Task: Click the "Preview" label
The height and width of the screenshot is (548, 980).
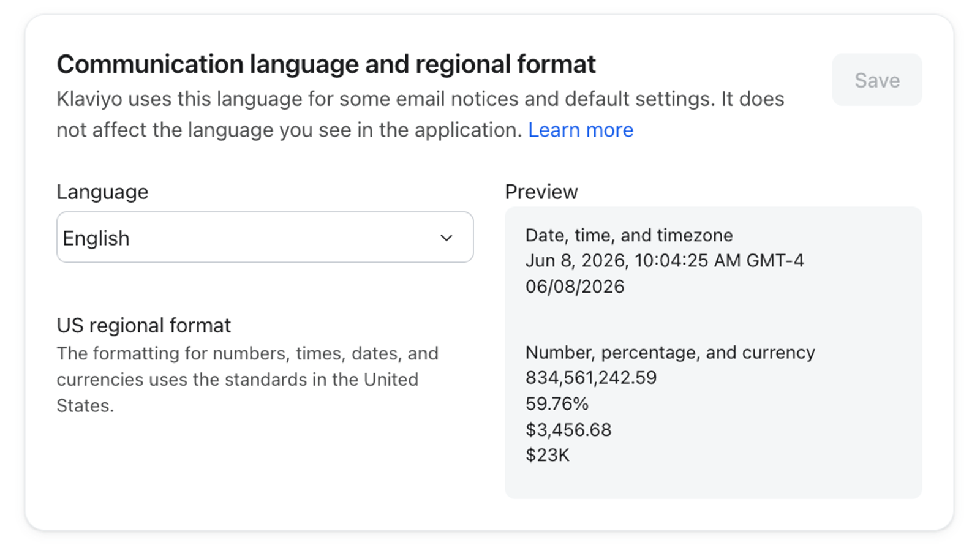Action: 541,192
